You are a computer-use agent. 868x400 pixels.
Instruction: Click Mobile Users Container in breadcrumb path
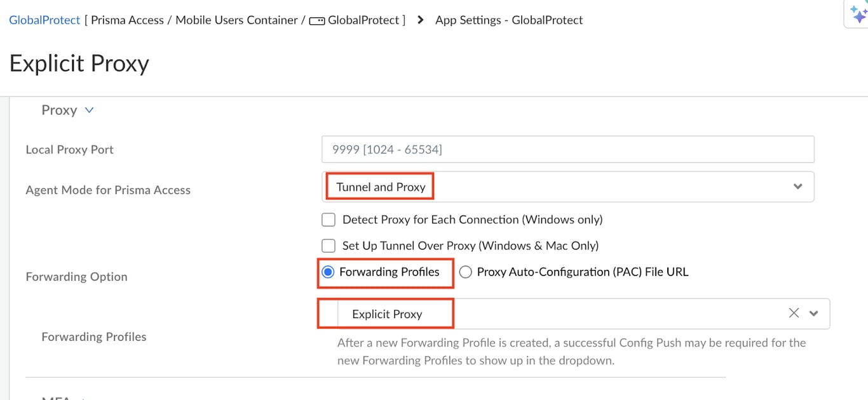pos(236,20)
